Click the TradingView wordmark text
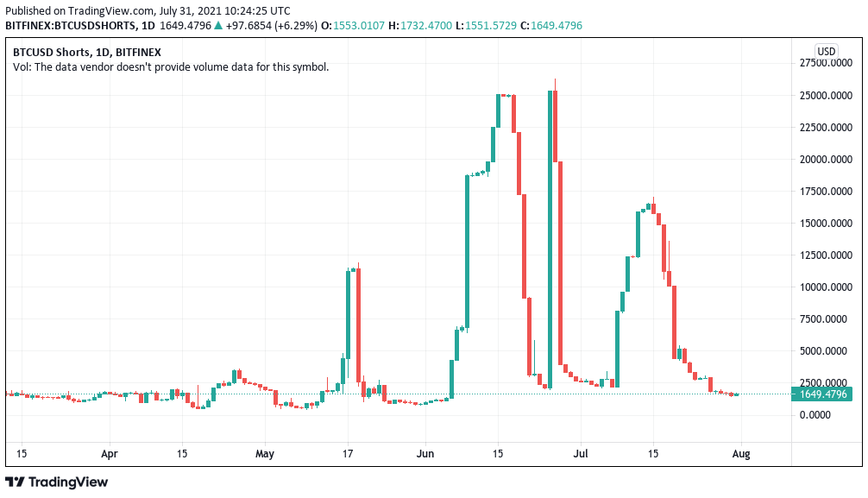Viewport: 868px width, 498px height. [x=68, y=482]
